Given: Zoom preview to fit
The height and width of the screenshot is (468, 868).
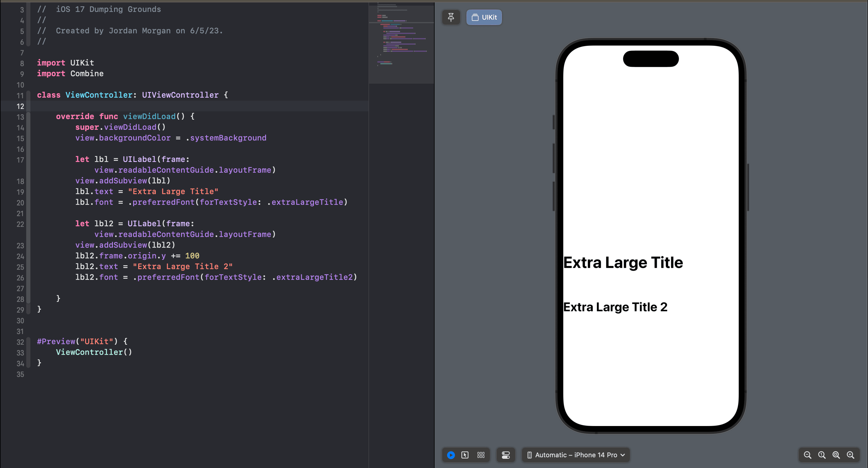Looking at the screenshot, I should (x=836, y=455).
